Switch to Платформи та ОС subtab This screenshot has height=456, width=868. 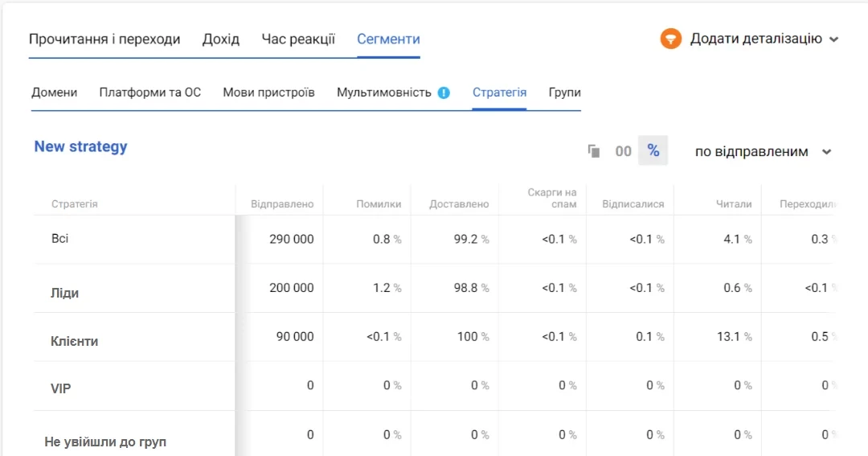tap(150, 92)
